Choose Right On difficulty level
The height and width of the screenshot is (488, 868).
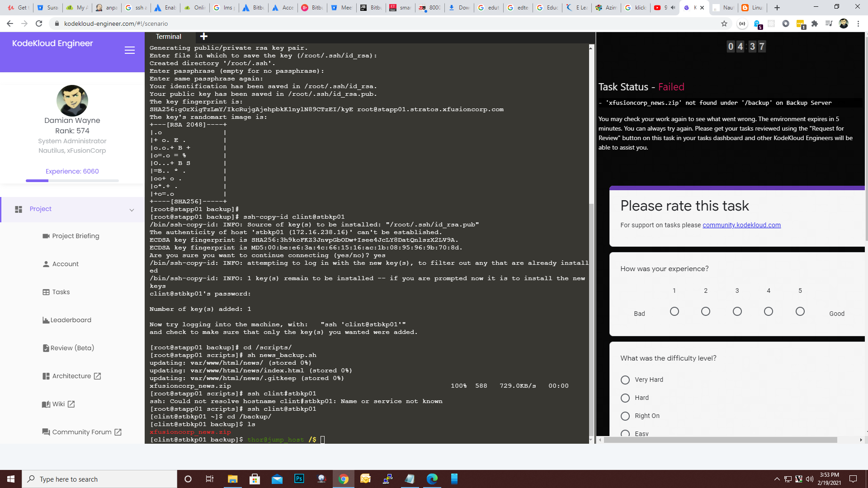[625, 416]
